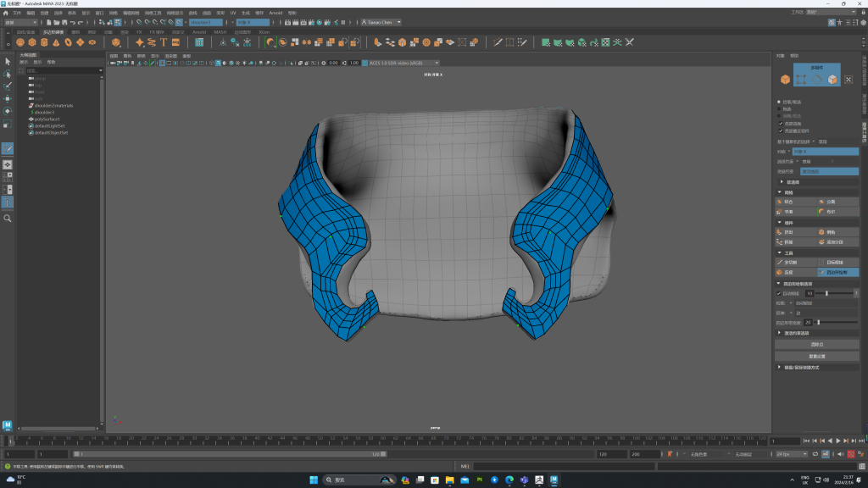Select face component mode in Modeling Toolkit
Screen dimensions: 868x488
click(x=832, y=80)
